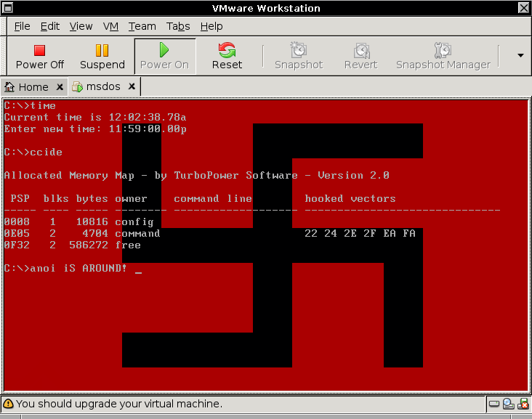Click the VMware Workstation title bar text
The image size is (532, 419).
266,8
